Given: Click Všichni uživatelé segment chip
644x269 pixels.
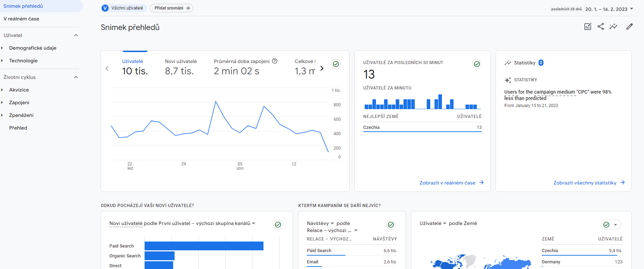Looking at the screenshot, I should click(124, 8).
